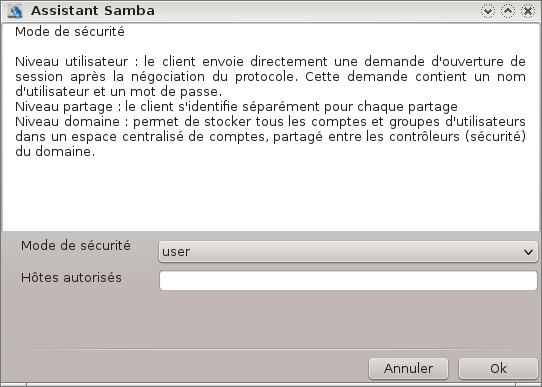542x387 pixels.
Task: Click the 'Niveau utilisateur' description paragraph
Action: click(x=270, y=76)
